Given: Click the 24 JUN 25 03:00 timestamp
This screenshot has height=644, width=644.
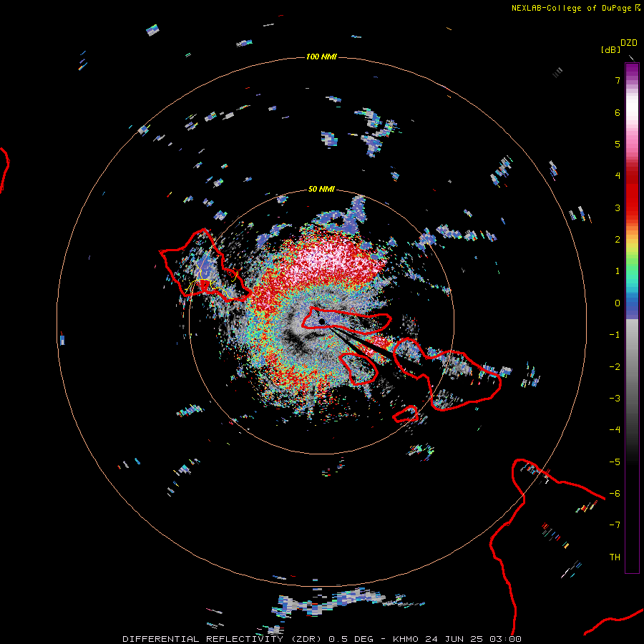Looking at the screenshot, I should [x=473, y=639].
